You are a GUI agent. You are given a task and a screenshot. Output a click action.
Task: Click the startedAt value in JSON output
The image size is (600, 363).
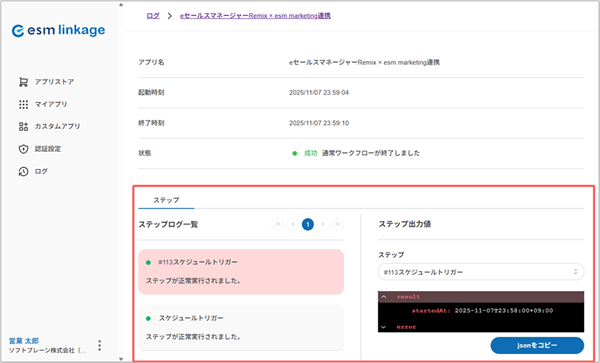[504, 311]
